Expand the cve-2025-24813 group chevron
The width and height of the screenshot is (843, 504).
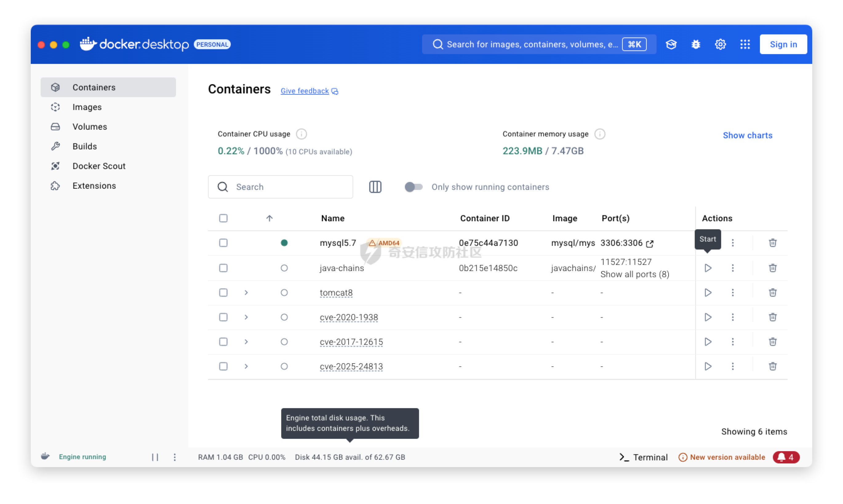246,366
